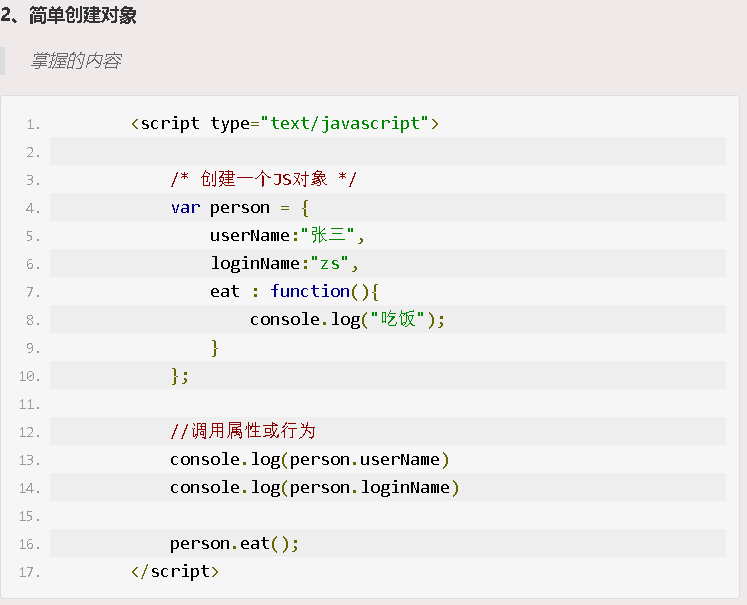747x605 pixels.
Task: Click the "text/javascript" string value
Action: coord(345,123)
